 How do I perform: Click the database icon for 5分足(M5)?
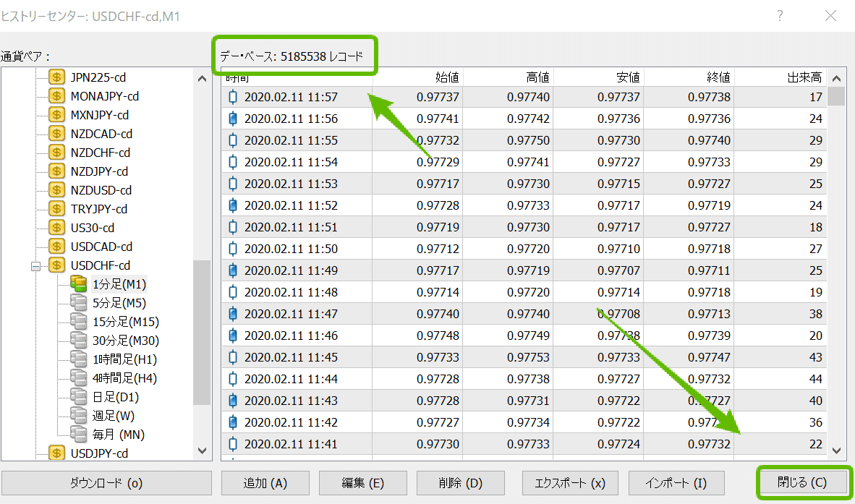[x=79, y=303]
